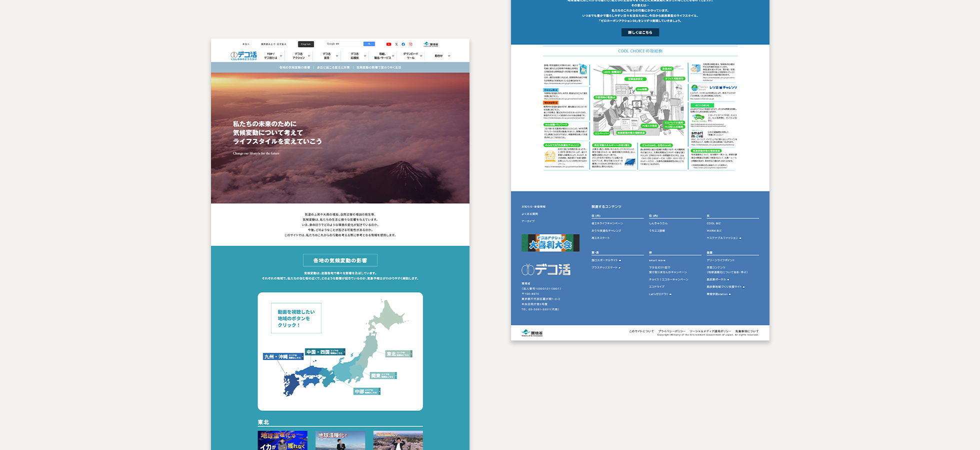Open the 再エネスタート footer link
Screen dimensions: 980x450
600,238
